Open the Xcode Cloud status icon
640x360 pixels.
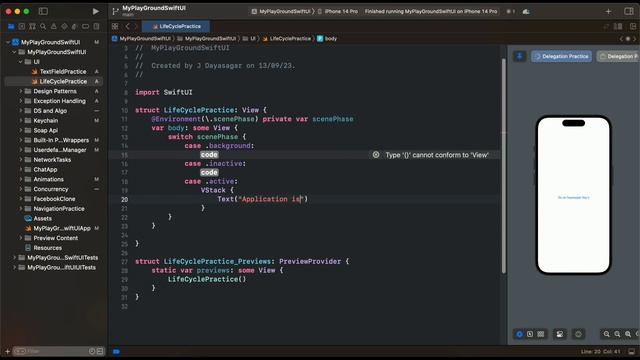point(526,11)
